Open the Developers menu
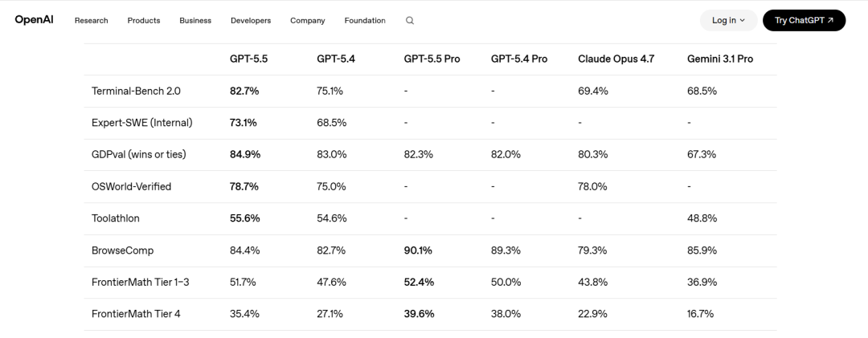This screenshot has width=868, height=338. [251, 21]
